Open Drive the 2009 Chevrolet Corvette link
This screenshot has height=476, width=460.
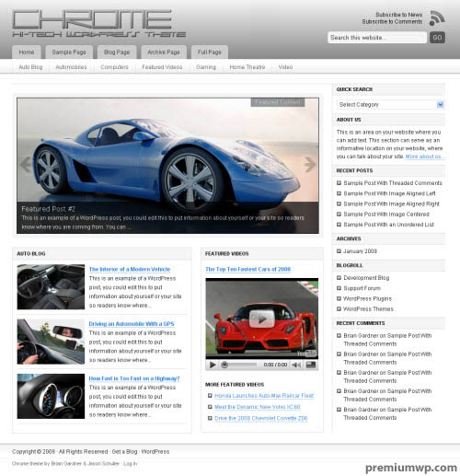point(261,418)
